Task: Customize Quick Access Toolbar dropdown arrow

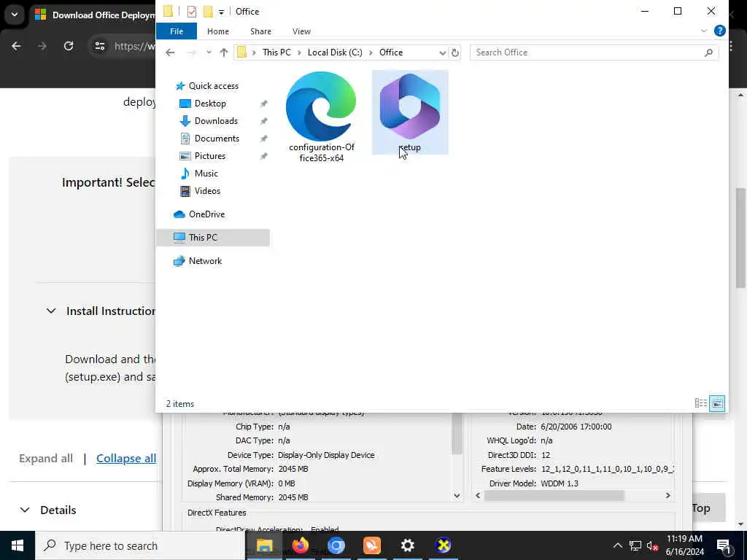Action: click(221, 12)
